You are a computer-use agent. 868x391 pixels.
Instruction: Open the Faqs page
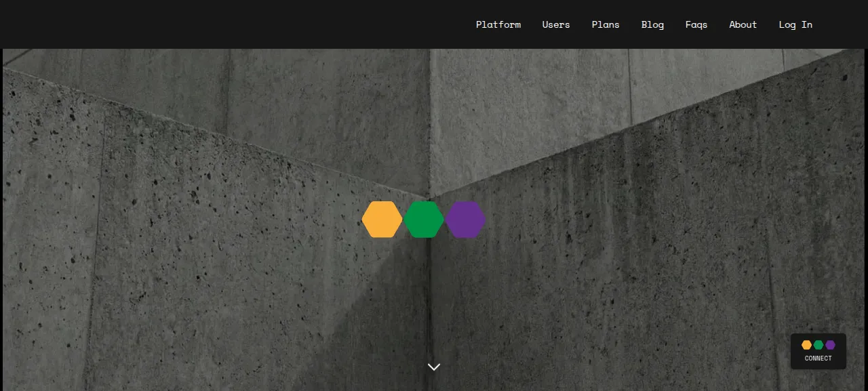696,24
